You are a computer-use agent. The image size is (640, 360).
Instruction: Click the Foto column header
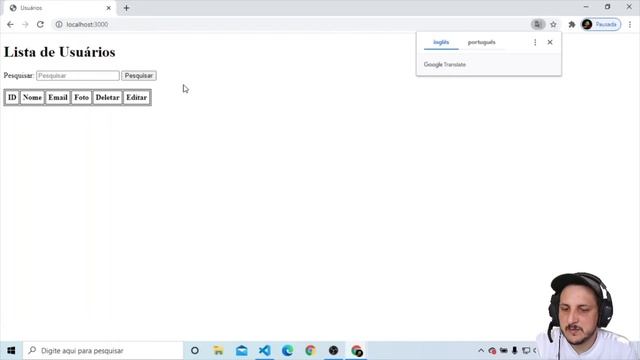[x=82, y=98]
